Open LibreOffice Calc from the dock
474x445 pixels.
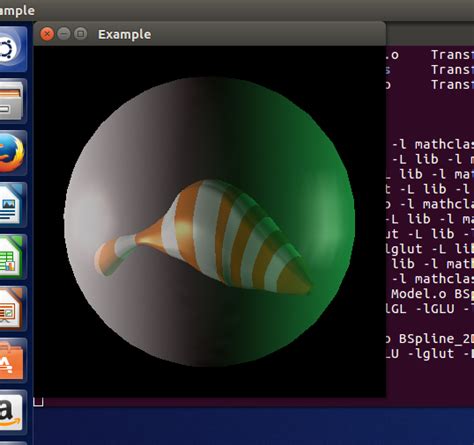coord(12,257)
